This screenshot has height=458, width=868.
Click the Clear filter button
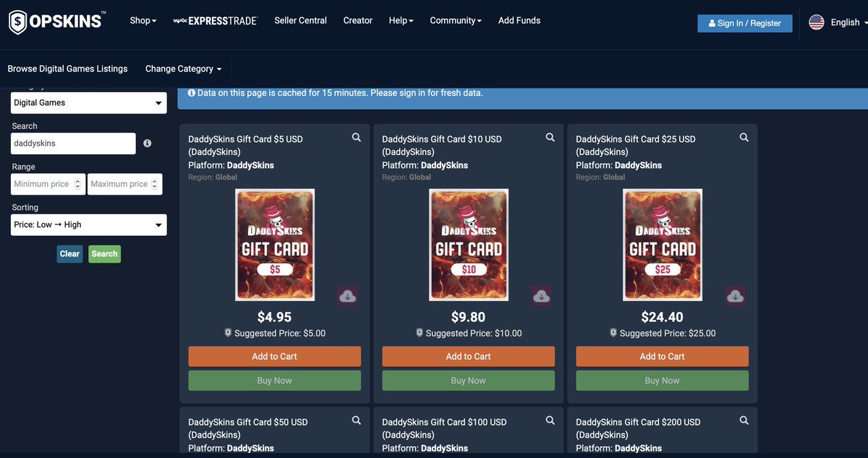point(69,254)
